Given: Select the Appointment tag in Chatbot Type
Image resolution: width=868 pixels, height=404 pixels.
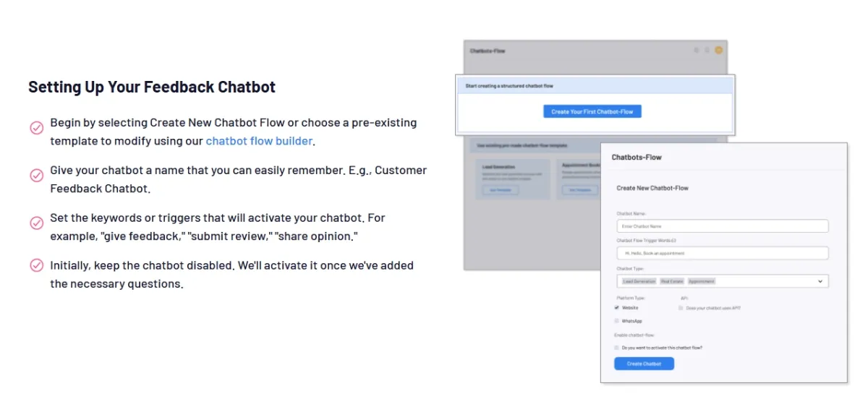Looking at the screenshot, I should click(x=701, y=281).
